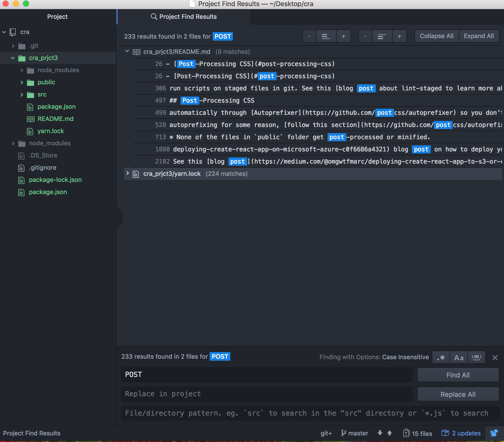Screen dimensions: 504x442
Task: Click the git push up-arrow in status bar
Action: pyautogui.click(x=390, y=433)
